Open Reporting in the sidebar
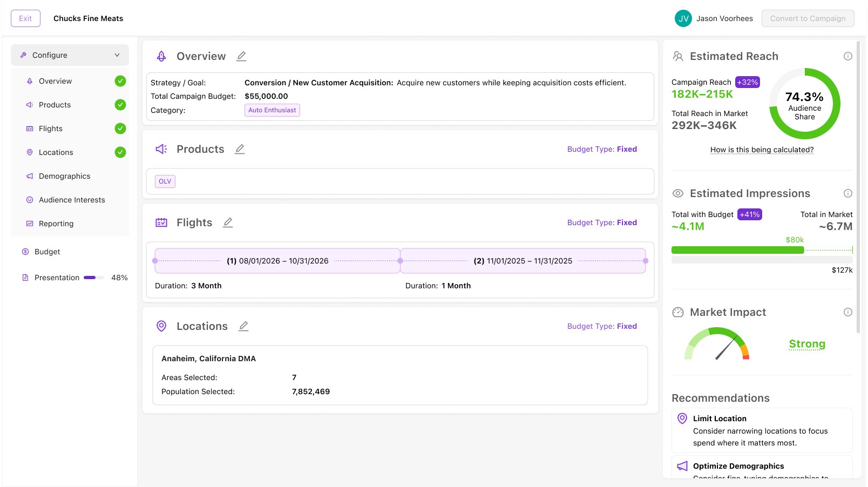868x487 pixels. click(x=70, y=224)
